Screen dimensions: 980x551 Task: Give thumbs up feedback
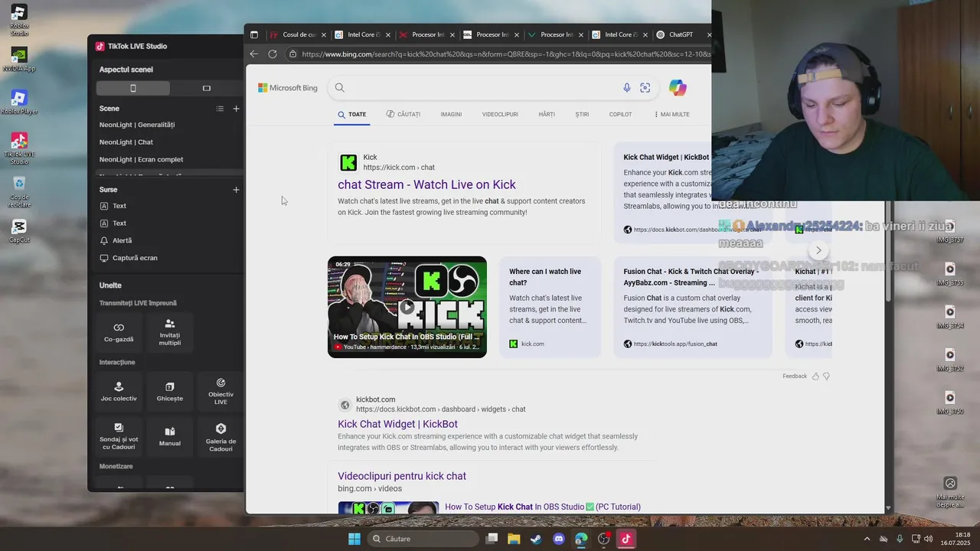tap(815, 377)
